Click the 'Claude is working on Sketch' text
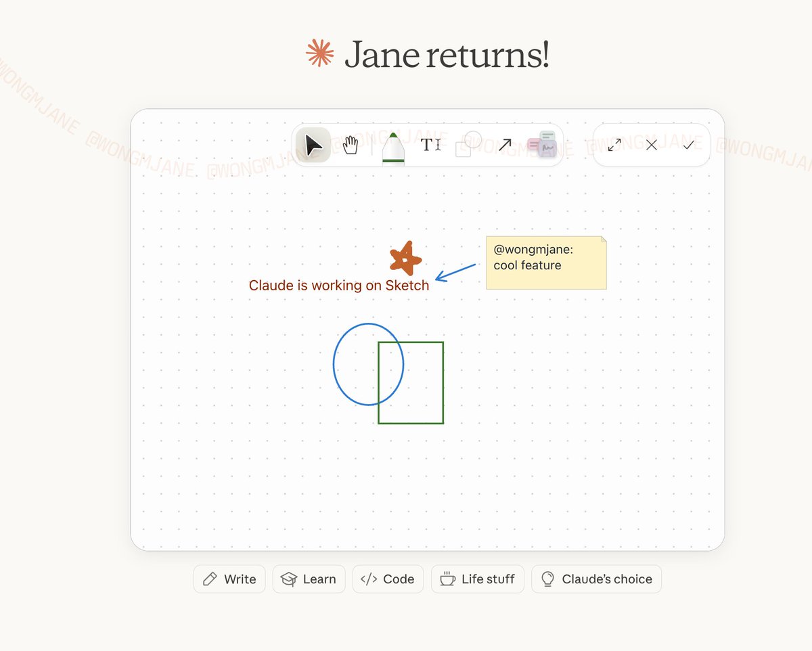 click(339, 286)
